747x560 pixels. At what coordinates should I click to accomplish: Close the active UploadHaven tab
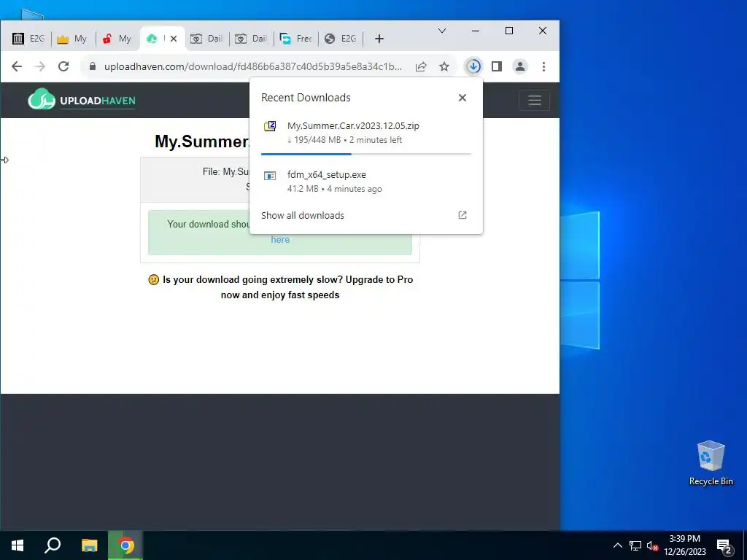click(x=174, y=39)
